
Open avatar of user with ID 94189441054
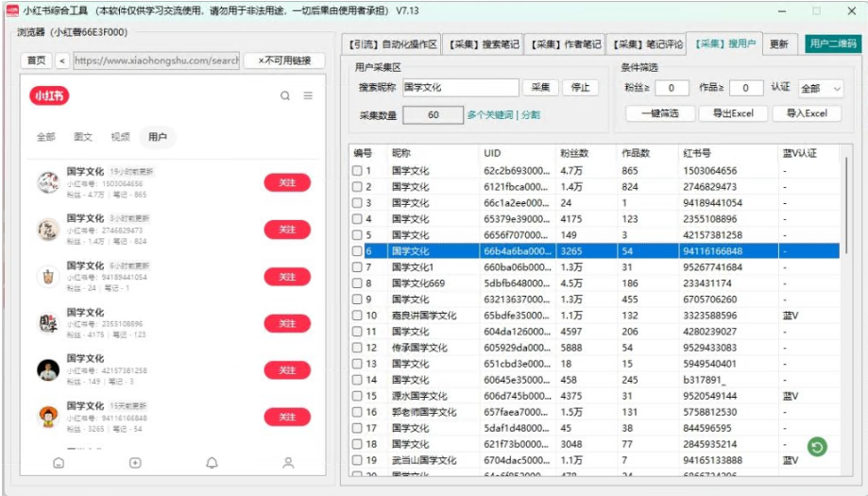(x=48, y=276)
